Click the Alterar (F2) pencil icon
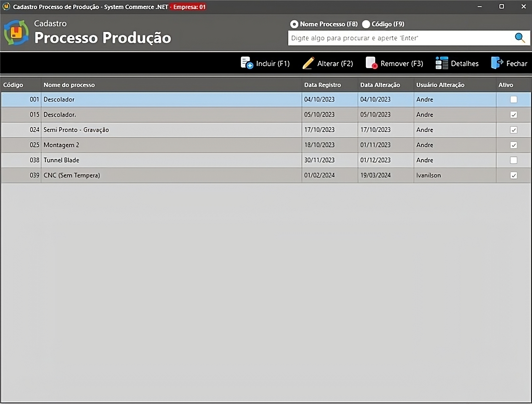Screen dimensions: 532x404 click(308, 63)
